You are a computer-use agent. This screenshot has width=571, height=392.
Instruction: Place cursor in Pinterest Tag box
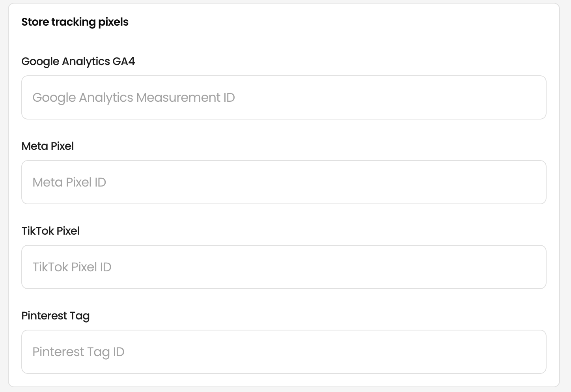pos(284,352)
